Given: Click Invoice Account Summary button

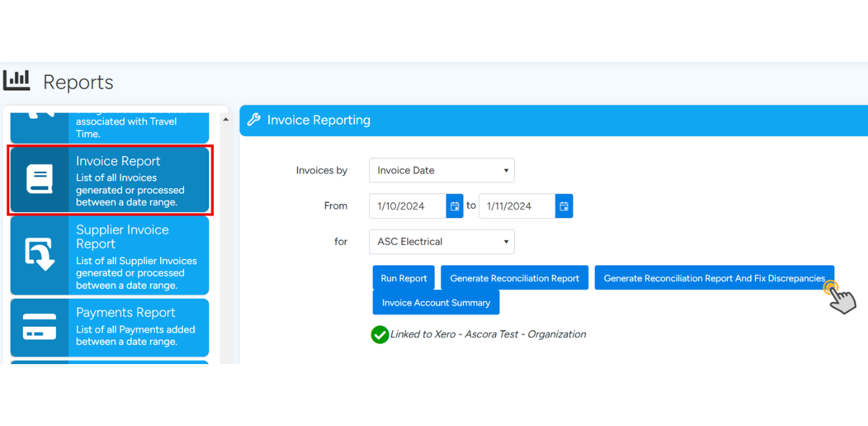Looking at the screenshot, I should 436,303.
